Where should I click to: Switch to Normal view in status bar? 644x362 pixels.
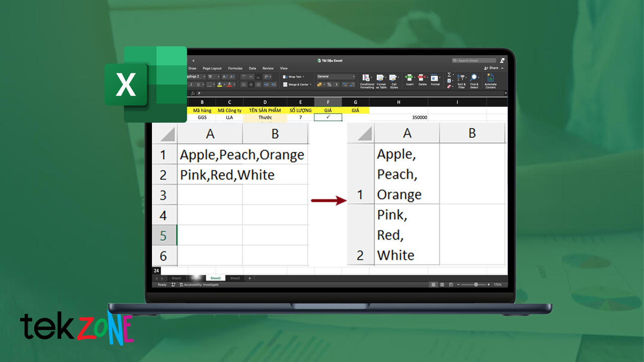(433, 285)
